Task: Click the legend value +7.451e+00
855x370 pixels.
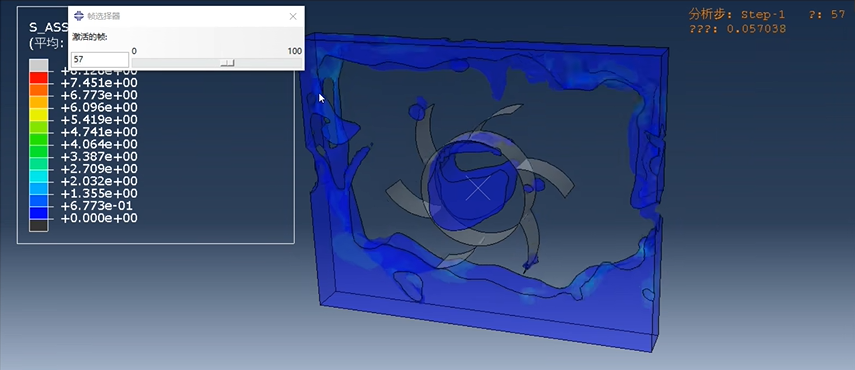Action: click(x=99, y=83)
